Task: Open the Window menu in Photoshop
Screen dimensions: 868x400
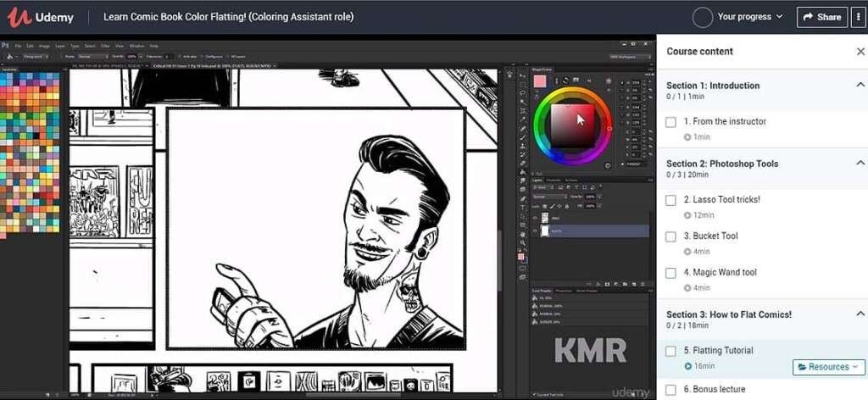Action: coord(136,46)
